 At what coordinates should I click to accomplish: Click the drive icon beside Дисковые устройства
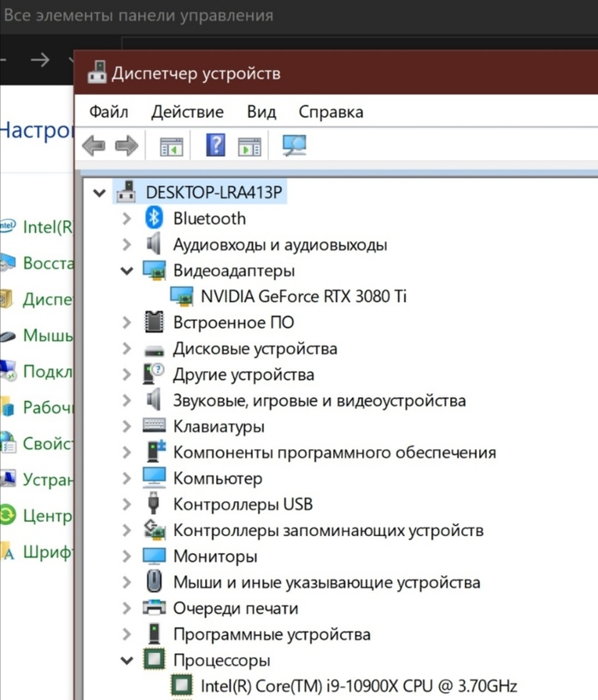(x=154, y=351)
